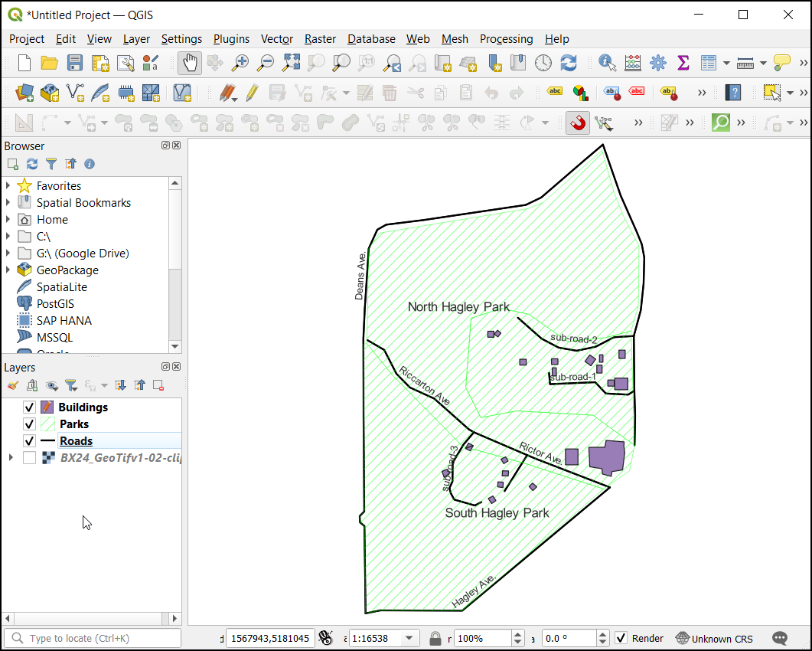Select the Roads layer name
812x651 pixels.
76,441
